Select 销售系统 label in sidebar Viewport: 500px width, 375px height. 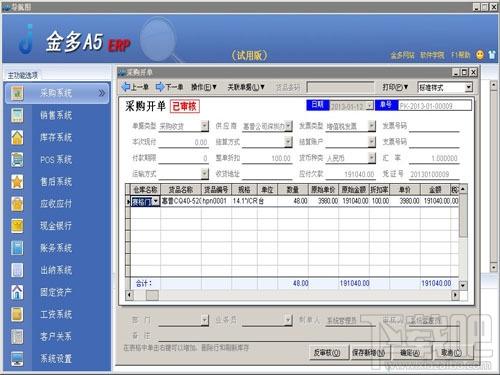pos(56,115)
